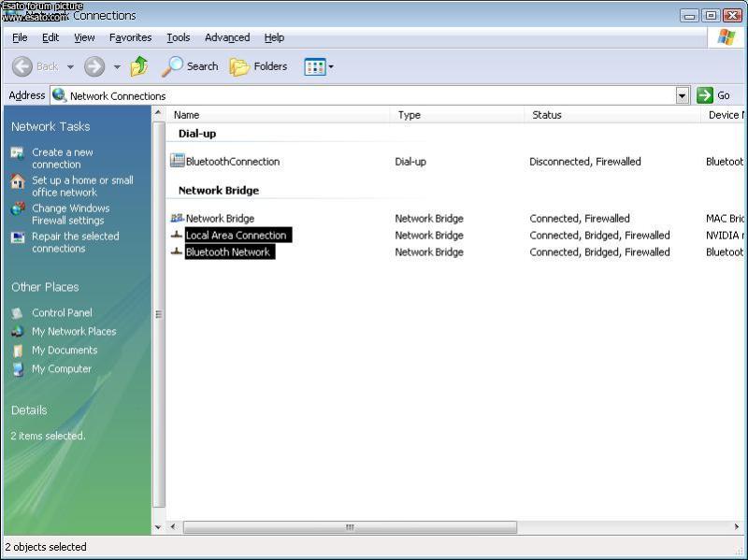748x560 pixels.
Task: Open the Tools menu
Action: (x=178, y=37)
